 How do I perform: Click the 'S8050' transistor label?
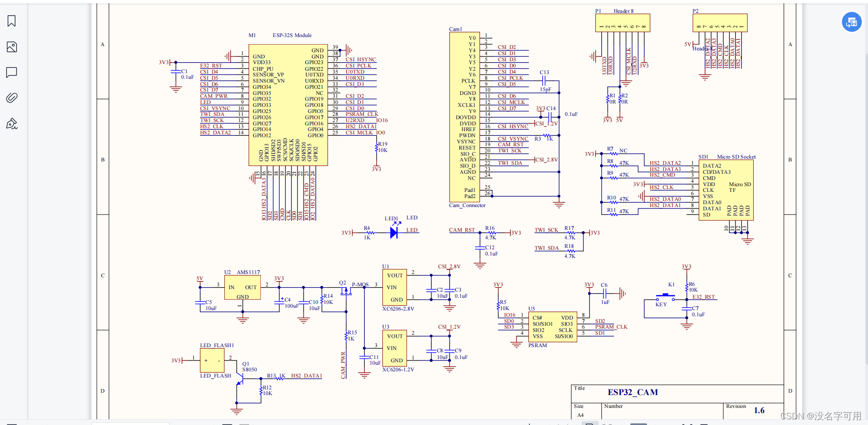pyautogui.click(x=249, y=369)
